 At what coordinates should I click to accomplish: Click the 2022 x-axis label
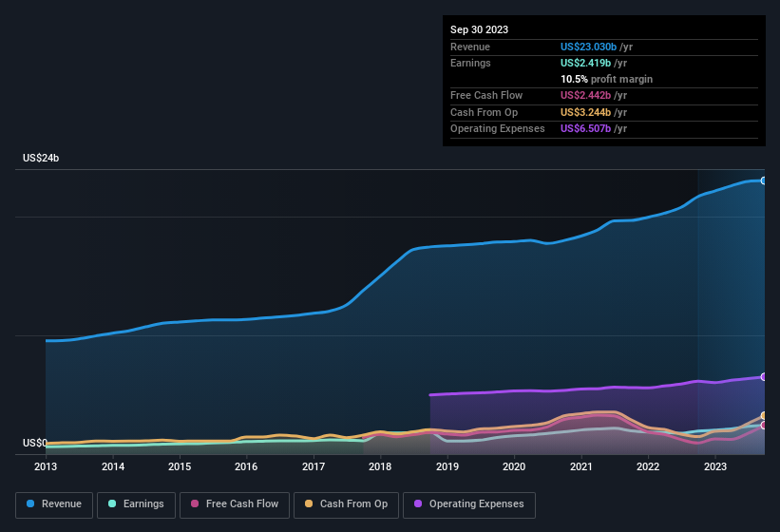pyautogui.click(x=648, y=466)
